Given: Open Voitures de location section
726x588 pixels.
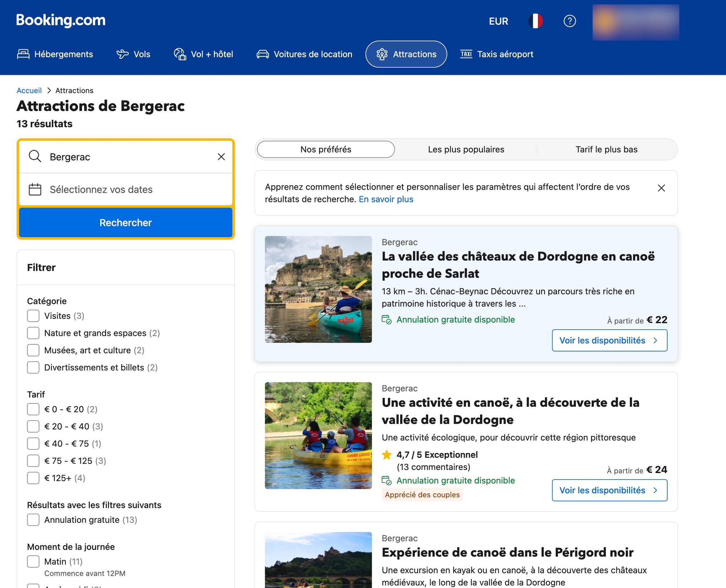Looking at the screenshot, I should click(304, 54).
